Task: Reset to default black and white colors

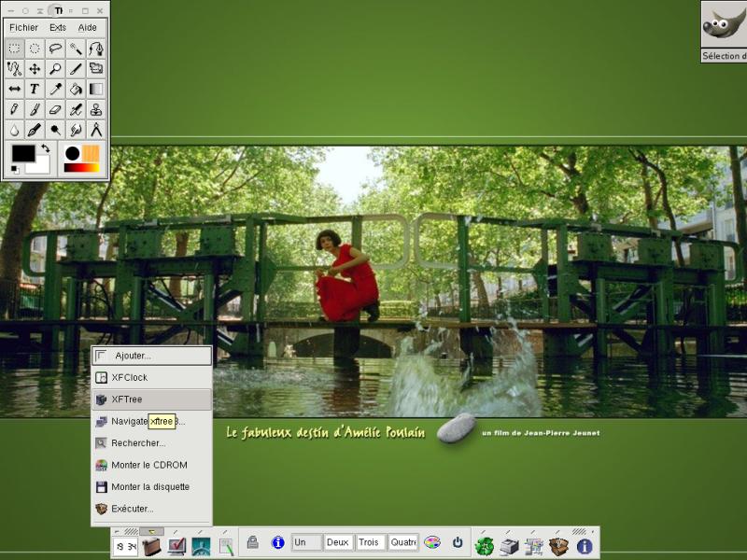Action: 15,169
